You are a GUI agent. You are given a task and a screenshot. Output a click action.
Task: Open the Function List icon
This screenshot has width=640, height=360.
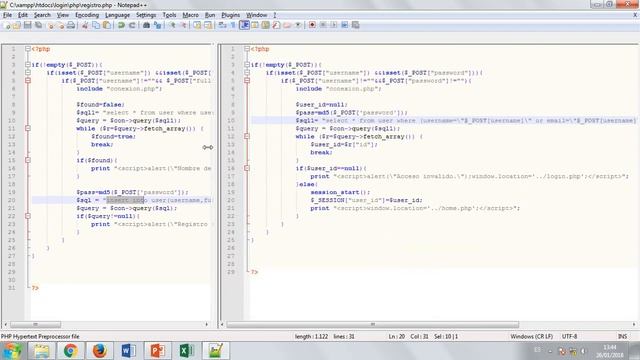click(x=276, y=25)
